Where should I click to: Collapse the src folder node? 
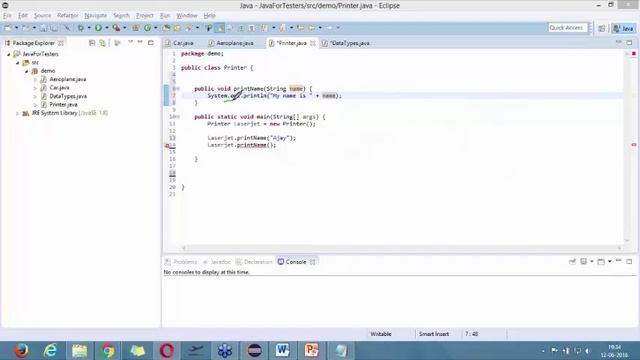point(18,62)
